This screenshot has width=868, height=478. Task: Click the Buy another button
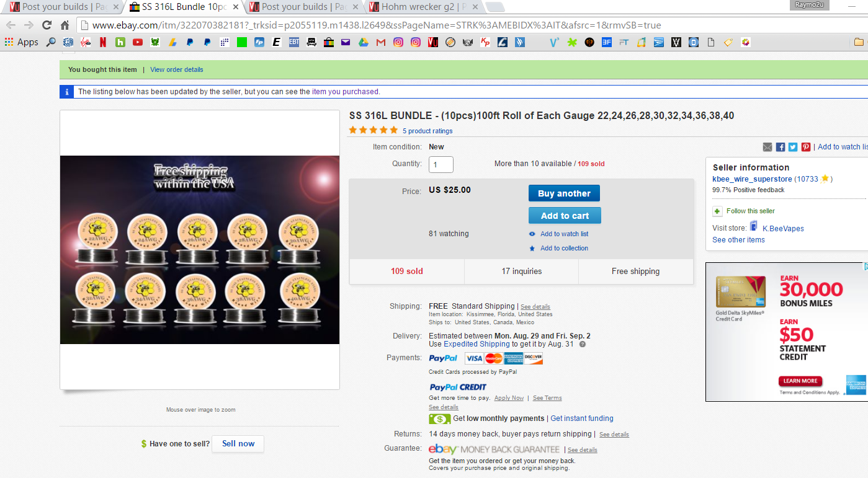[x=564, y=193]
